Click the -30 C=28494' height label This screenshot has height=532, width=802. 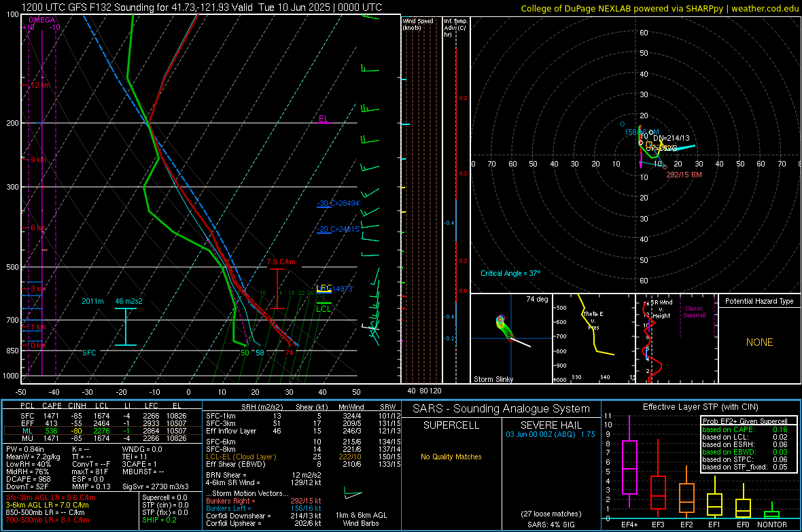pos(338,203)
